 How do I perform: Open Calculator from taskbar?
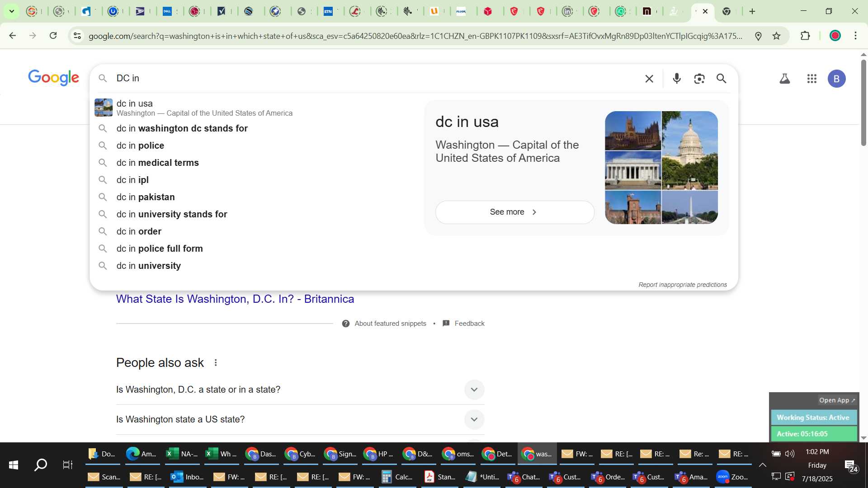[397, 477]
